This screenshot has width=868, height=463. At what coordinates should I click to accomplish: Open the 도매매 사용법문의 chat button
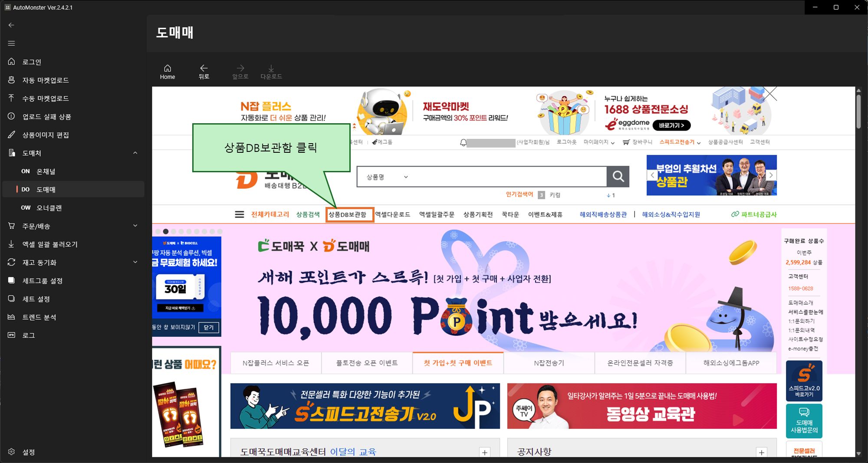coord(804,421)
